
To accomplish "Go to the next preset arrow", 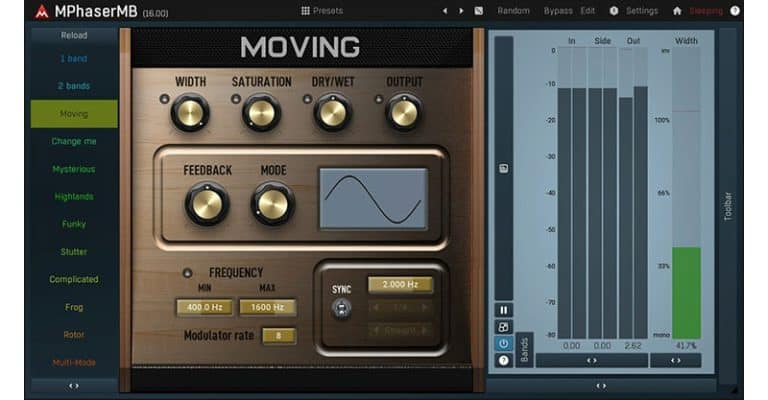I will [x=461, y=11].
